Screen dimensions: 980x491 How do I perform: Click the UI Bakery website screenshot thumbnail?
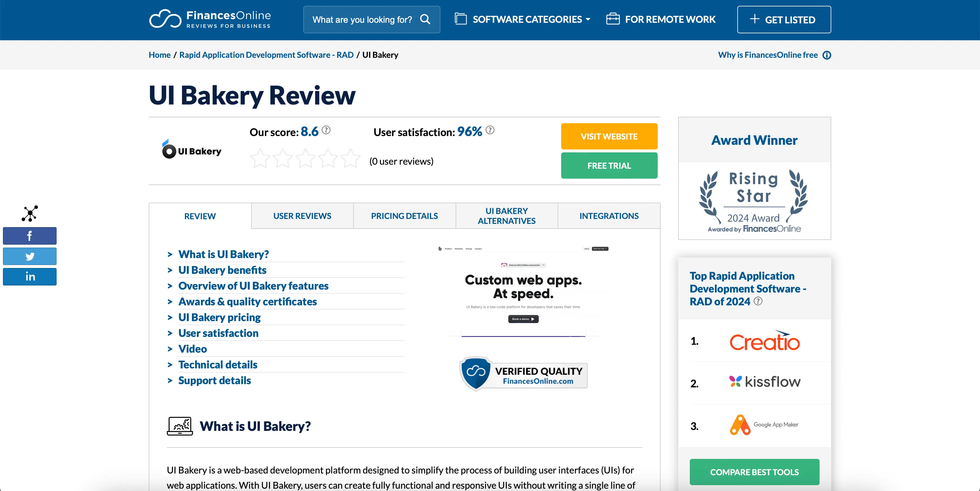[524, 291]
